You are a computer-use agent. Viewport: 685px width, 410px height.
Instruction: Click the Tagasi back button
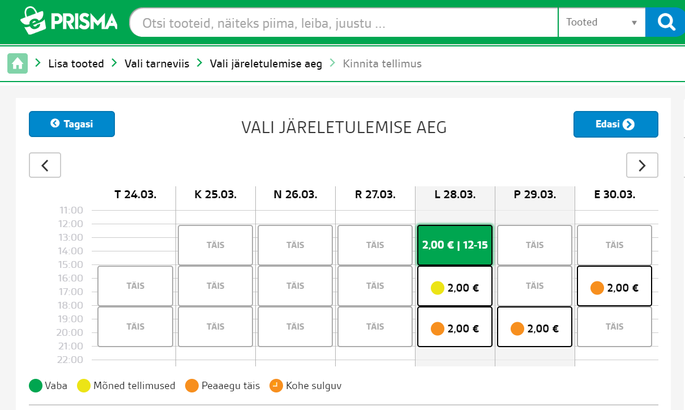click(72, 124)
